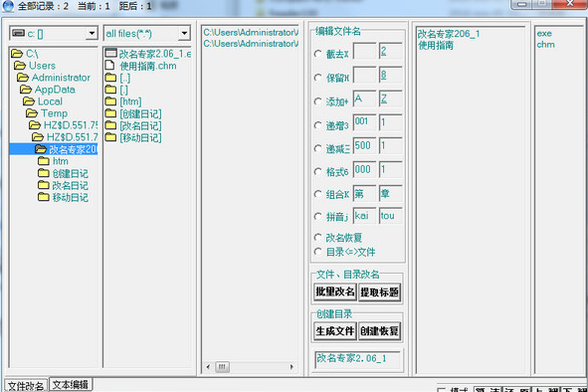Screen dimensions: 588x392
Task: Click the 拼音 field containing tou
Action: tap(390, 216)
